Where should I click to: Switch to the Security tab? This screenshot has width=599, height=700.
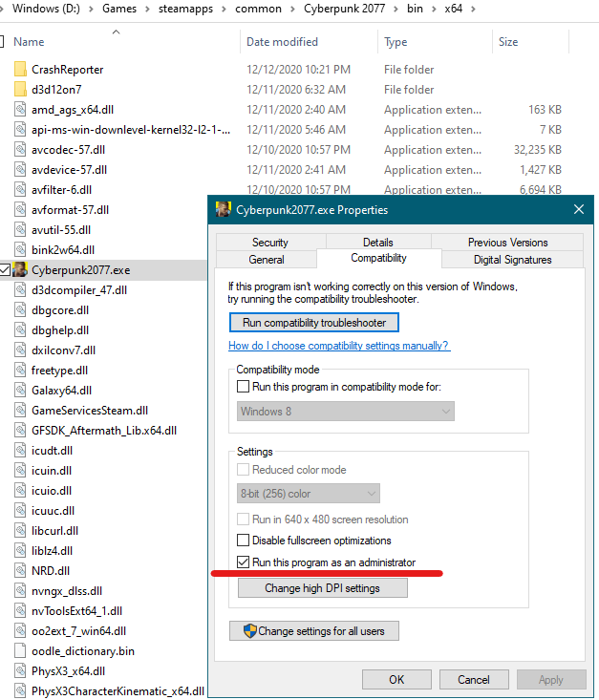[270, 242]
